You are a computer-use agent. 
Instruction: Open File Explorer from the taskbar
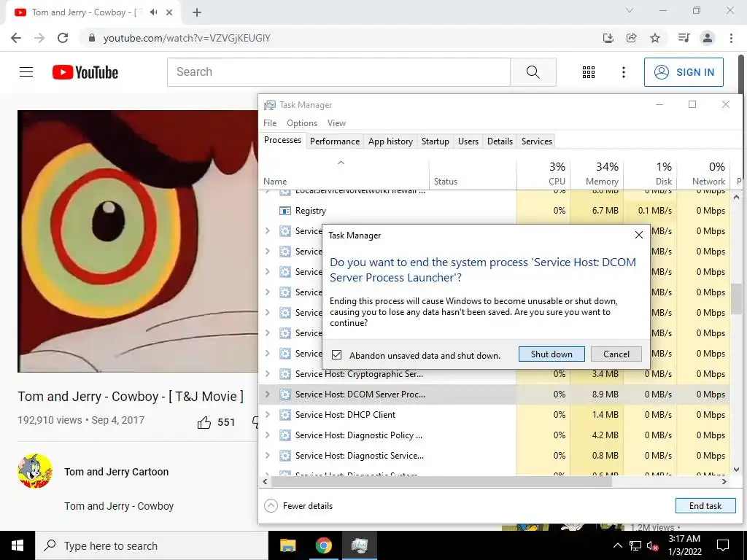tap(287, 545)
